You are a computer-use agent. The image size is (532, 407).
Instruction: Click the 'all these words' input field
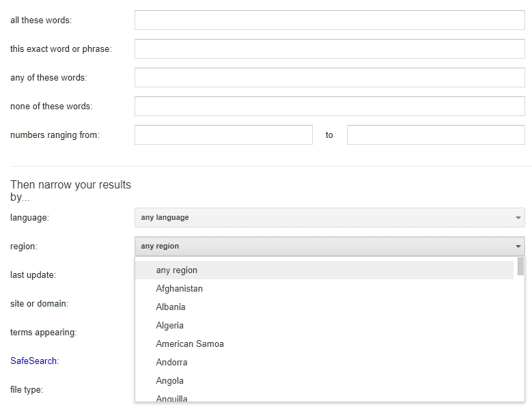coord(329,20)
